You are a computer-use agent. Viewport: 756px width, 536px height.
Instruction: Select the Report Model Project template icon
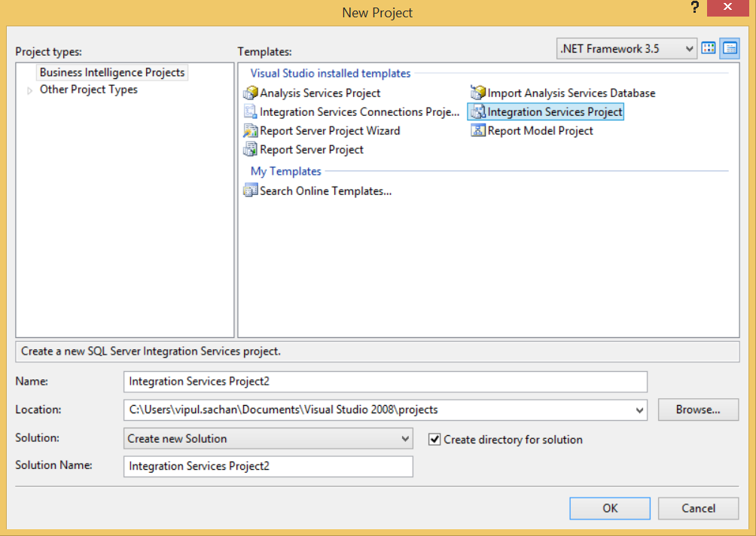click(479, 129)
